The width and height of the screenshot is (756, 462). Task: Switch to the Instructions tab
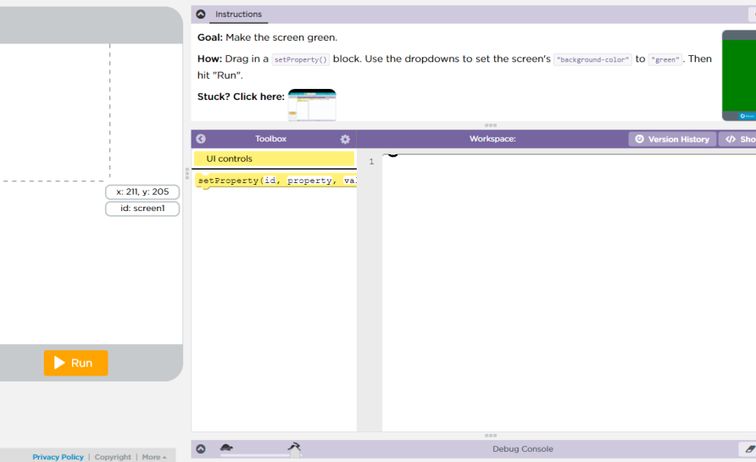(238, 14)
